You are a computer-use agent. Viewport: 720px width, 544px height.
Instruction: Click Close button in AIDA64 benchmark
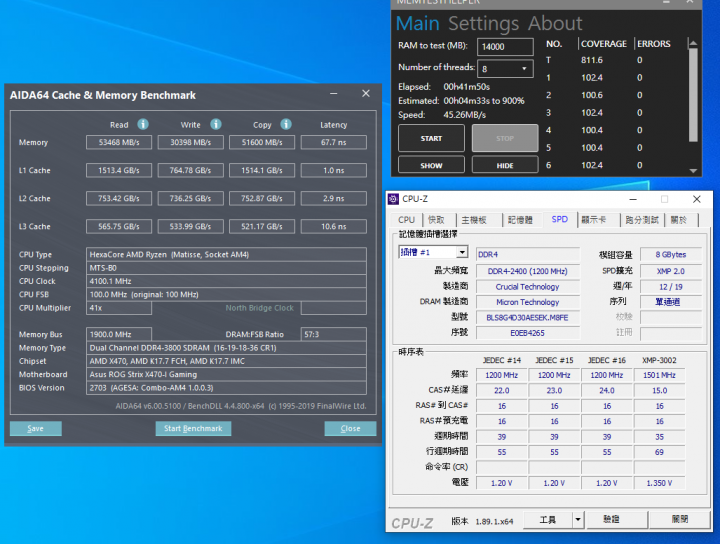tap(350, 428)
